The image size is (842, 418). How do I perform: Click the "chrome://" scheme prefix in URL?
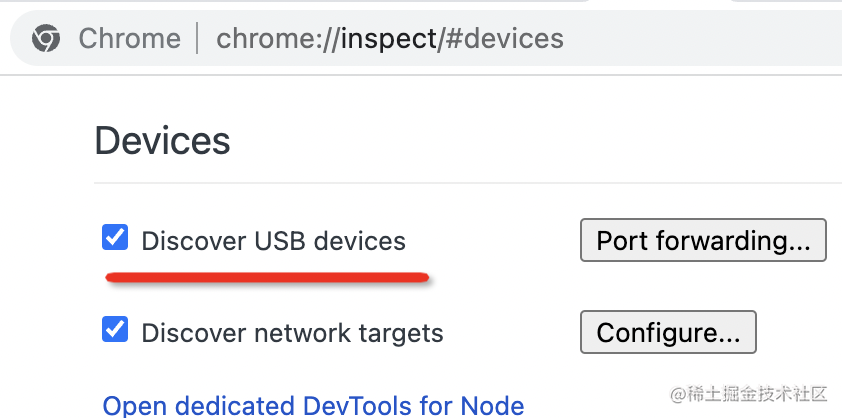tap(277, 39)
